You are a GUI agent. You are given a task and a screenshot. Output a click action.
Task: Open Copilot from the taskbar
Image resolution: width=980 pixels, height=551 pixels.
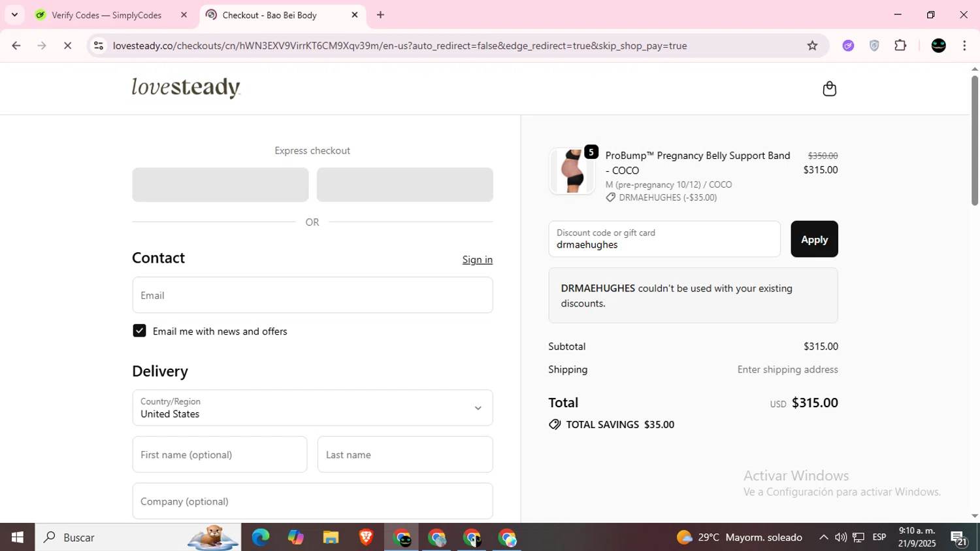point(295,537)
